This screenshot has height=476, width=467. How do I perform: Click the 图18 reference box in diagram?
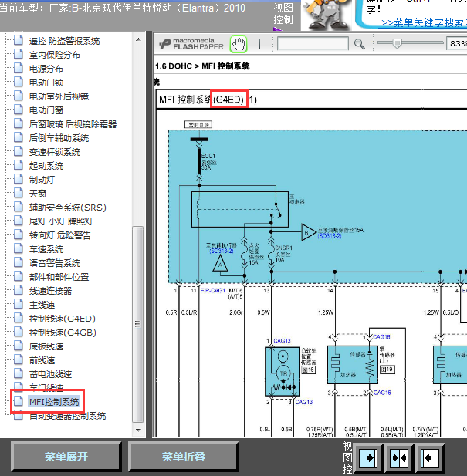308,370
